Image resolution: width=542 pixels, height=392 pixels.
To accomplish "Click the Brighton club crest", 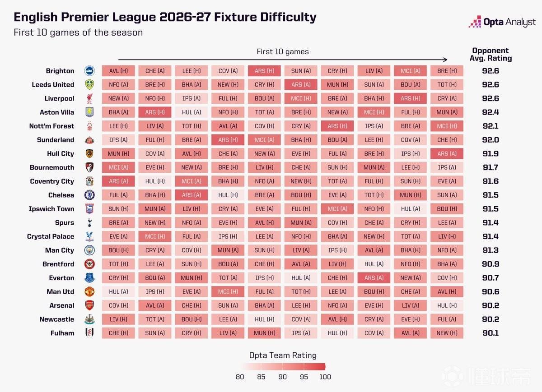I will 89,71.
